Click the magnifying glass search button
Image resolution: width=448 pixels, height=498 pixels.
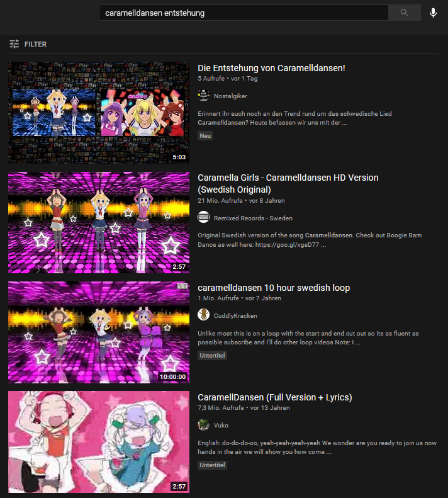coord(404,13)
